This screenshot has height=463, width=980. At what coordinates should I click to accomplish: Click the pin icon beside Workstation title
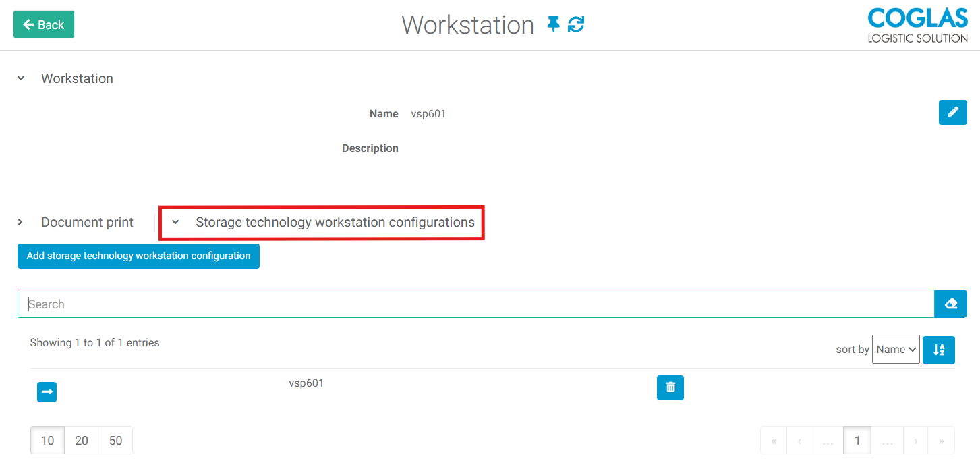coord(553,25)
